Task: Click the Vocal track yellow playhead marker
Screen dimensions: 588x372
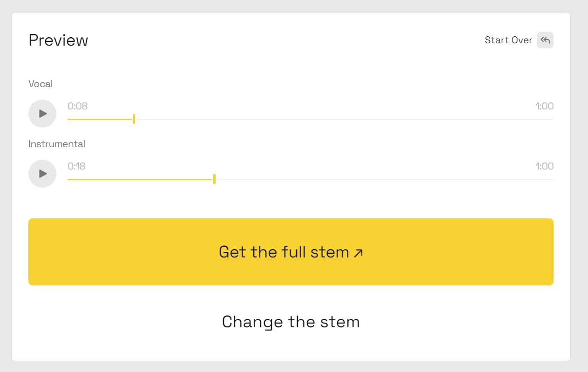Action: (x=134, y=119)
